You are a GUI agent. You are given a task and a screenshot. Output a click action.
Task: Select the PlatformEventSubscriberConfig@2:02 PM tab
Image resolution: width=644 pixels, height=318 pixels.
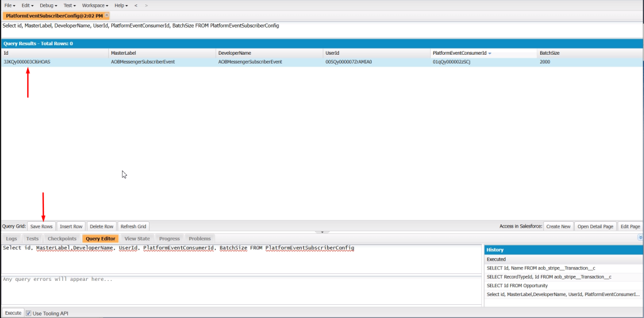54,16
